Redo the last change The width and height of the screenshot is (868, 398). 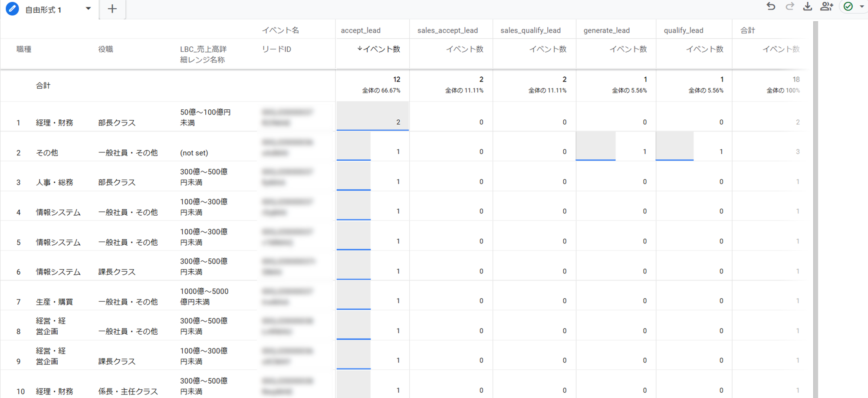(789, 7)
